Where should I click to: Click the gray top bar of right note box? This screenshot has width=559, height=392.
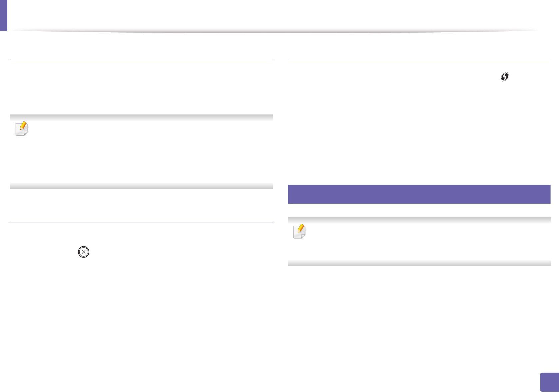pyautogui.click(x=419, y=220)
